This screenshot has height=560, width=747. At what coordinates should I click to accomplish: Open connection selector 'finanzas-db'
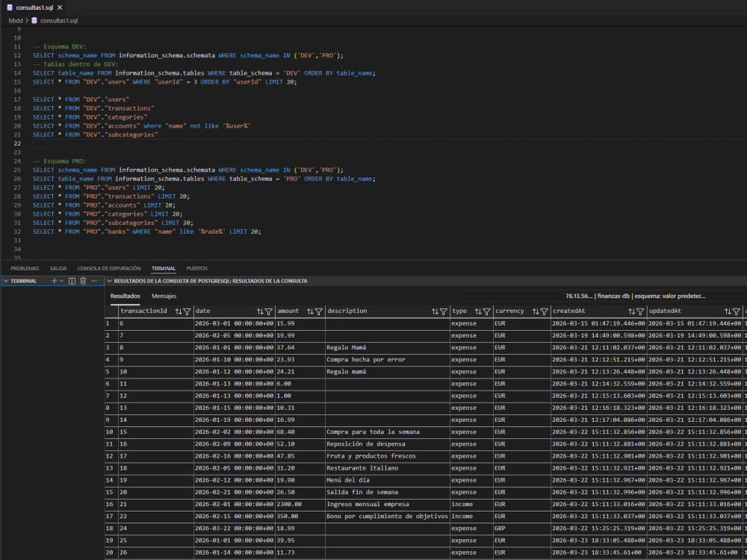pos(635,296)
